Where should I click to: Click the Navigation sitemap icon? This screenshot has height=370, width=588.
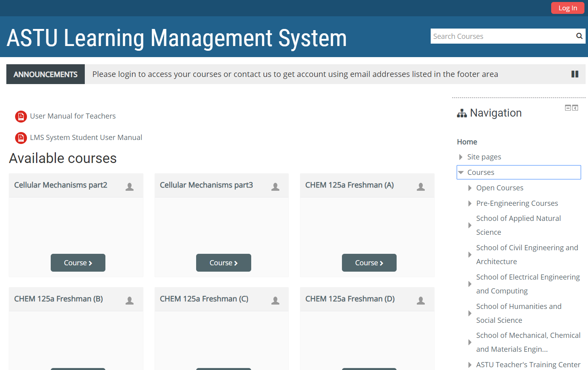[x=462, y=113]
